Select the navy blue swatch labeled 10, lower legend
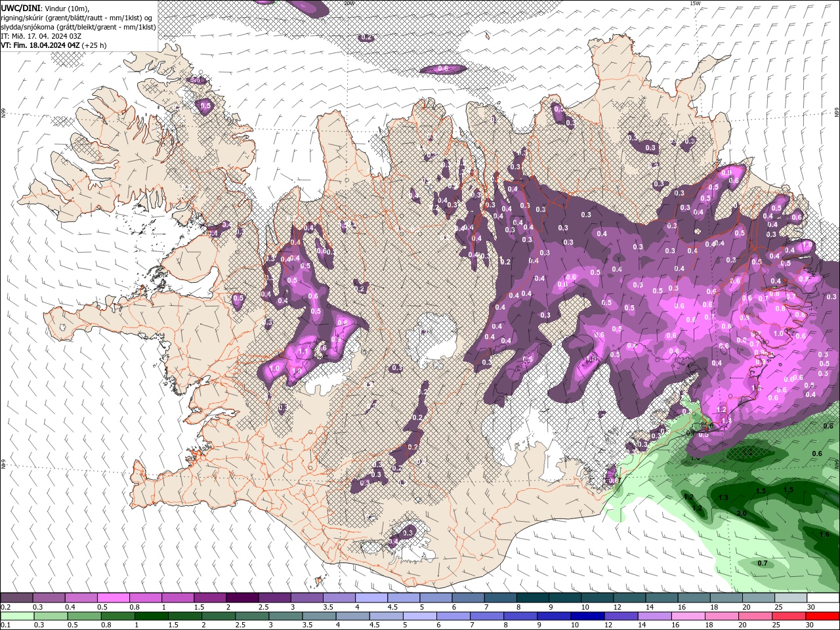This screenshot has height=630, width=840. 587,616
